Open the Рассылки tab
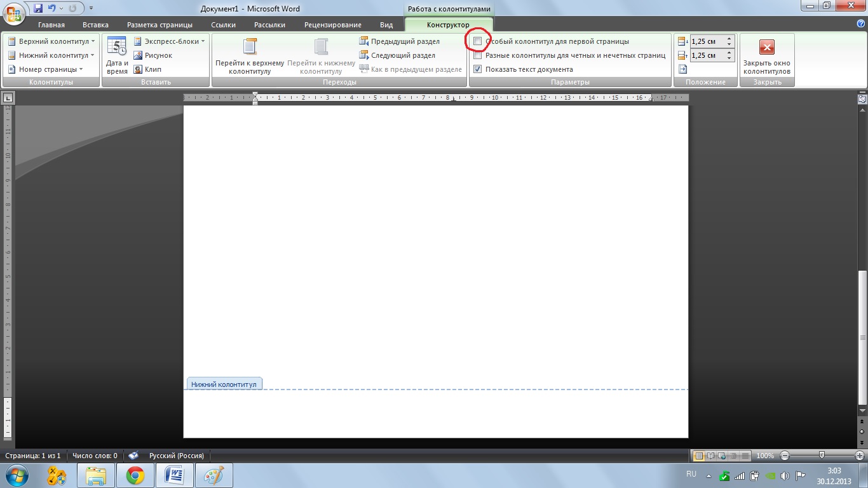Viewport: 868px width, 488px height. (269, 25)
